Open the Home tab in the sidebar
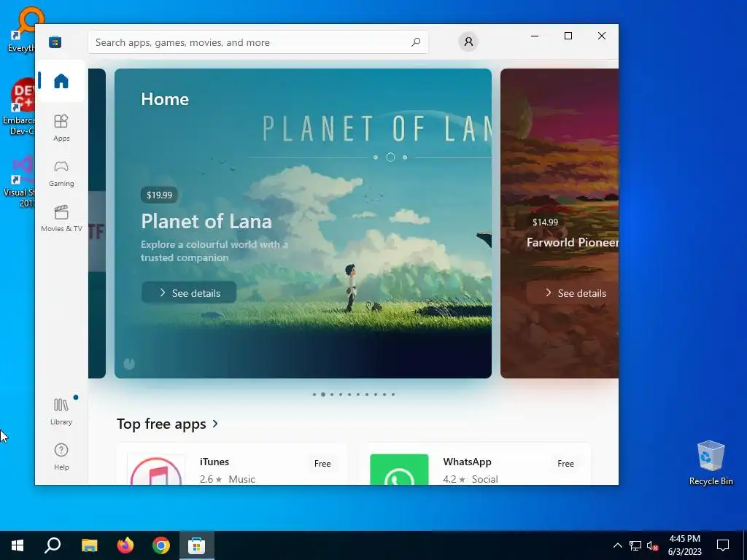Screen dimensions: 747x560 pyautogui.click(x=61, y=81)
